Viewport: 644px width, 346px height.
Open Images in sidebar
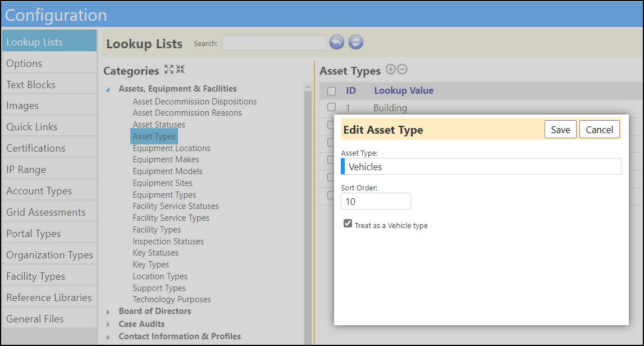point(49,106)
